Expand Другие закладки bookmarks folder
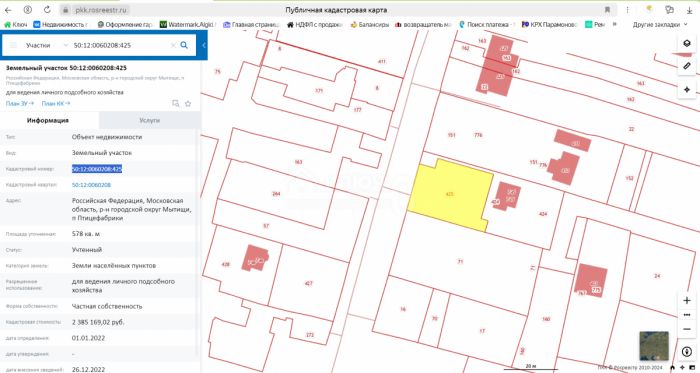The image size is (700, 373). click(660, 25)
